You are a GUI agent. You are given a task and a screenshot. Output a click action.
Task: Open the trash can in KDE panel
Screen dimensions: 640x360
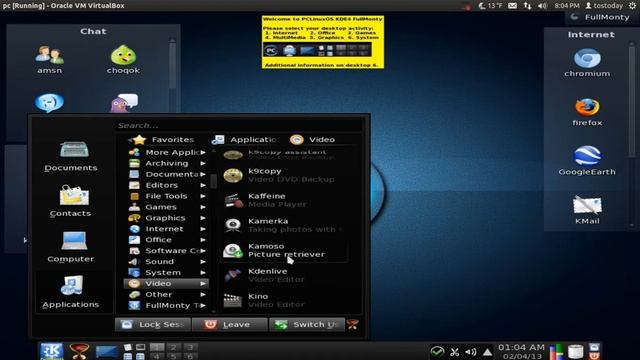[576, 351]
